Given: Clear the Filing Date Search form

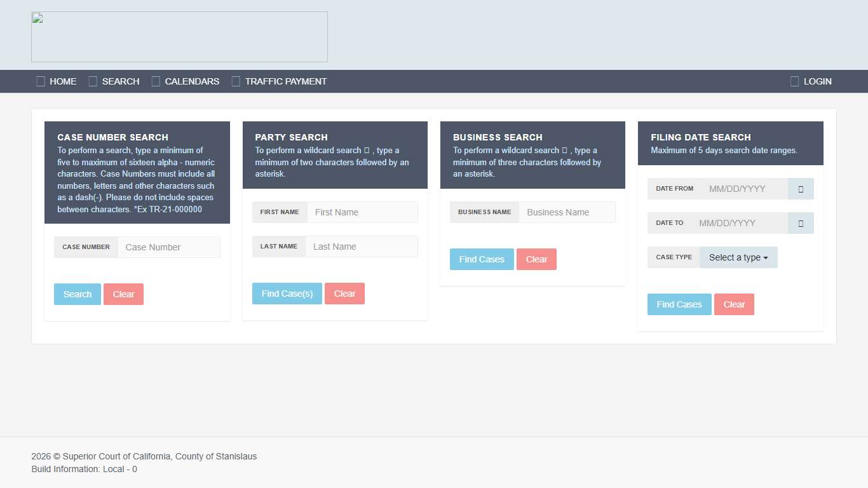Looking at the screenshot, I should coord(734,304).
